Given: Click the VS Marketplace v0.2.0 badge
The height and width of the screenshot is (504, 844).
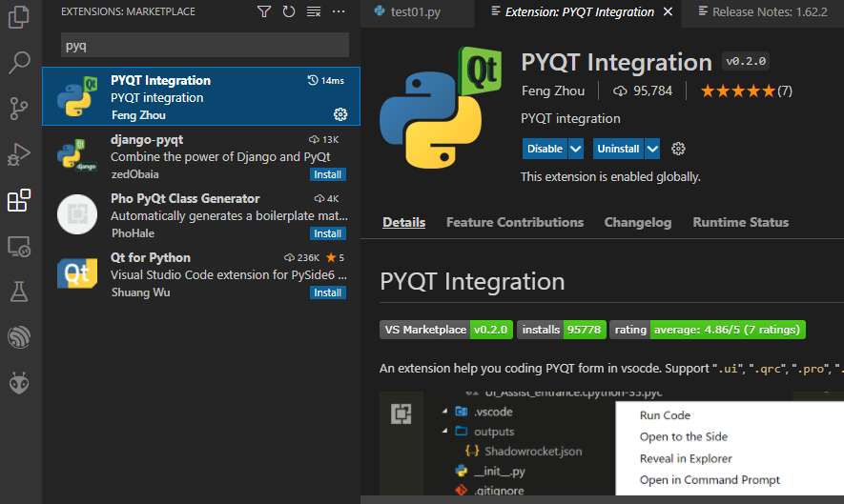Looking at the screenshot, I should click(446, 330).
